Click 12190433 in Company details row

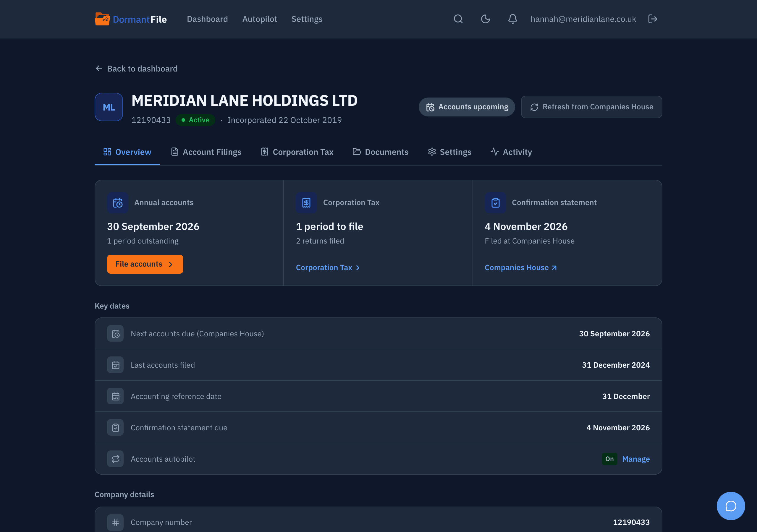pyautogui.click(x=631, y=522)
